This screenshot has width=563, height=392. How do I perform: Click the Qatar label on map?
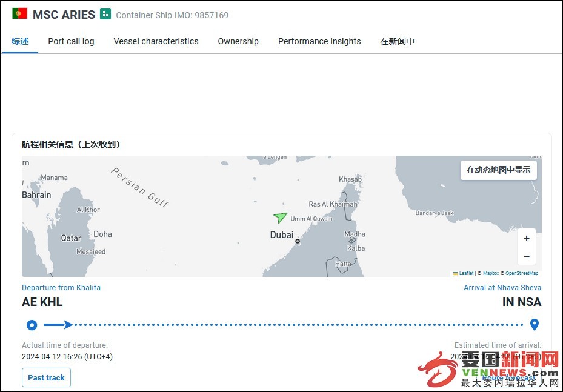click(71, 238)
